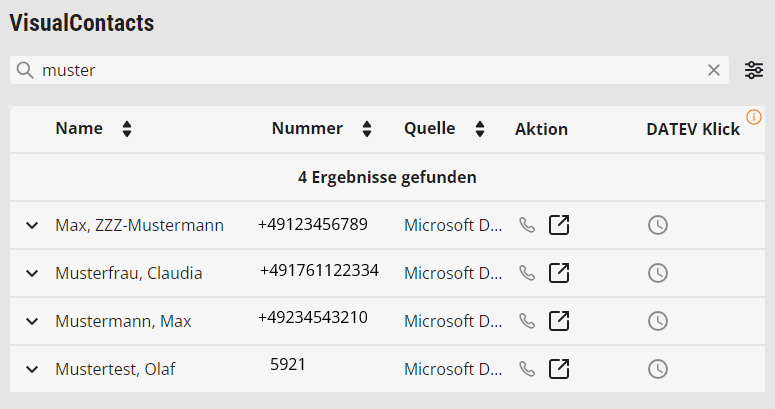The height and width of the screenshot is (409, 775).
Task: Open external link icon for Mustertest, Olaf
Action: point(560,369)
